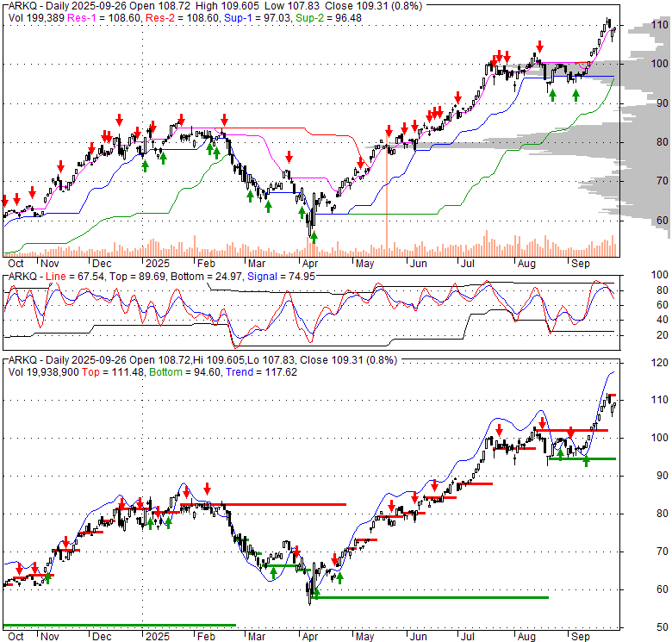Click the 'Nov' label on top chart axis
Screen dimensions: 672x642
pos(49,264)
